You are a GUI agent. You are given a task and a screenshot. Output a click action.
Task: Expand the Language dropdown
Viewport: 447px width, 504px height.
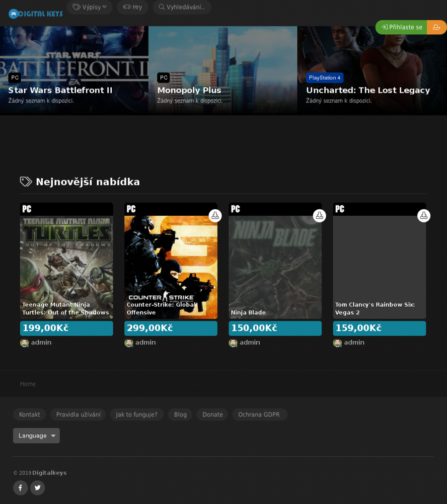[36, 435]
